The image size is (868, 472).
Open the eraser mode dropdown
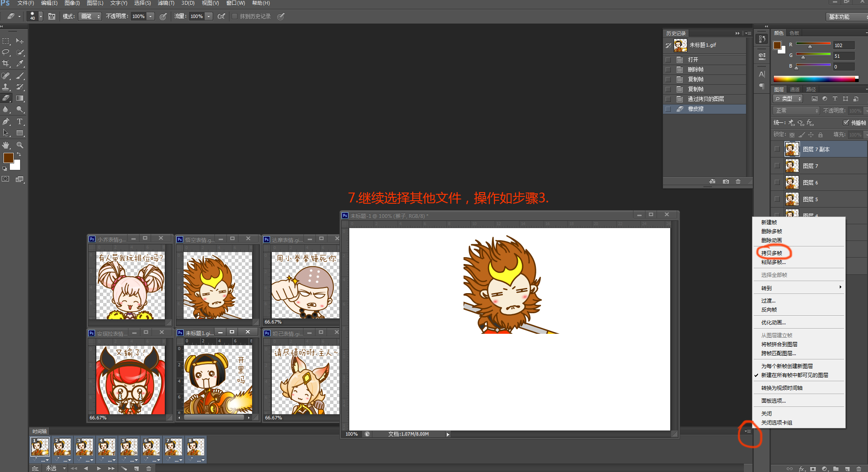point(90,16)
